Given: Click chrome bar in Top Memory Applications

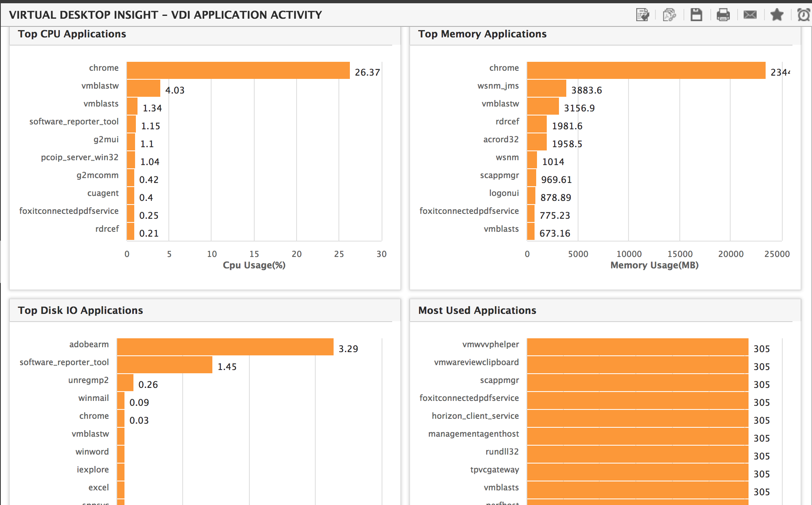Looking at the screenshot, I should pos(646,70).
